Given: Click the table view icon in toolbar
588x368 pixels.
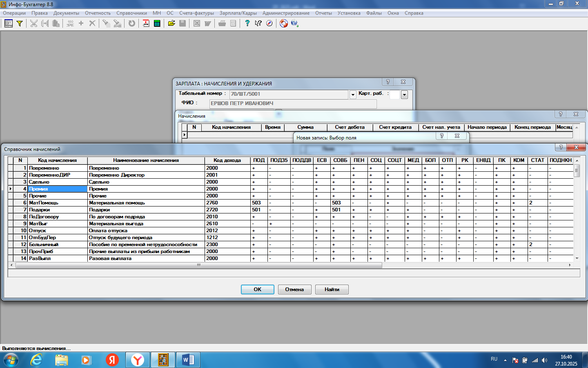Looking at the screenshot, I should (x=8, y=23).
